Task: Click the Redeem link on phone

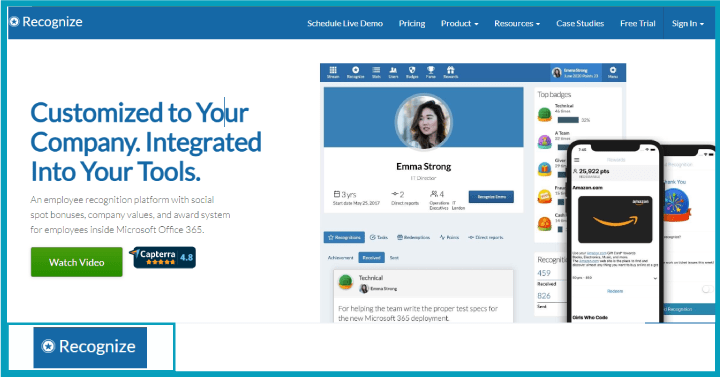Action: pyautogui.click(x=615, y=291)
